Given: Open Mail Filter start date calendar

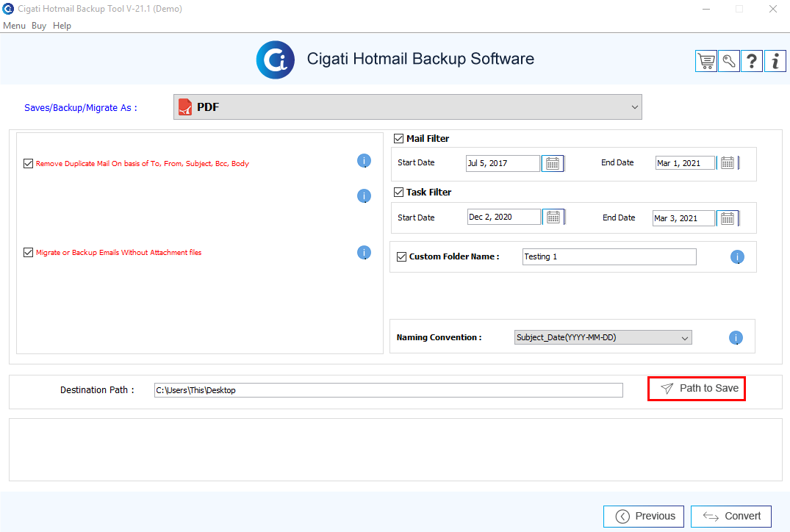Looking at the screenshot, I should pyautogui.click(x=553, y=163).
